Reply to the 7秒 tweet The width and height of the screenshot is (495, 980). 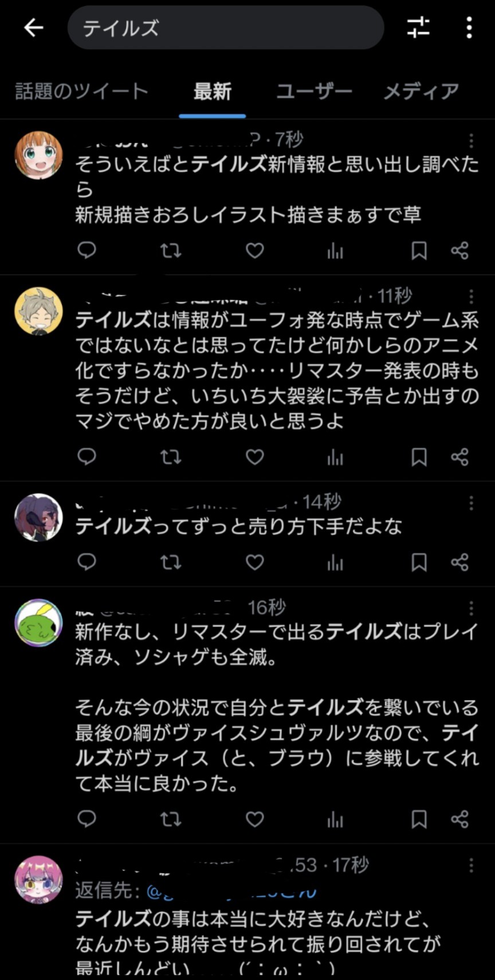(87, 251)
